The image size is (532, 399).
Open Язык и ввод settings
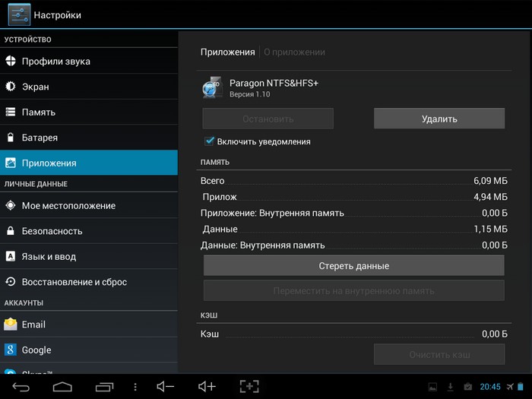click(89, 256)
